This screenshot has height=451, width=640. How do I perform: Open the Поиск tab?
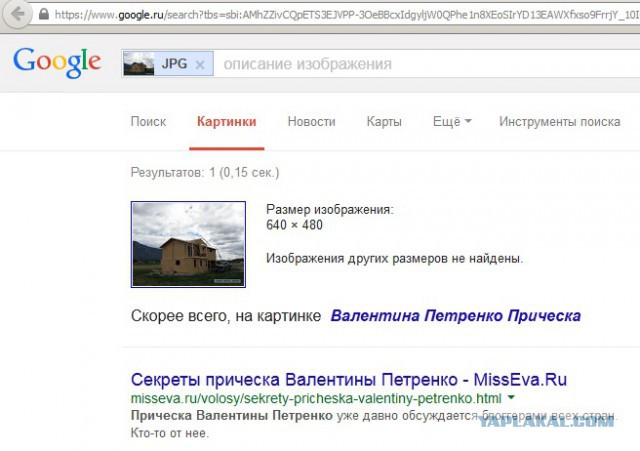pos(148,122)
